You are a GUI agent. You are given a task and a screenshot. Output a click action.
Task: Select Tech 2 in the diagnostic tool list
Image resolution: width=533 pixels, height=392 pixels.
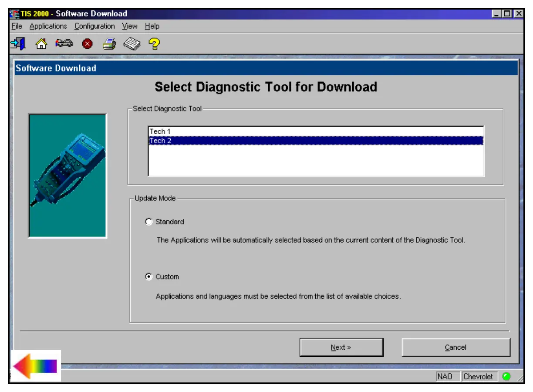316,141
